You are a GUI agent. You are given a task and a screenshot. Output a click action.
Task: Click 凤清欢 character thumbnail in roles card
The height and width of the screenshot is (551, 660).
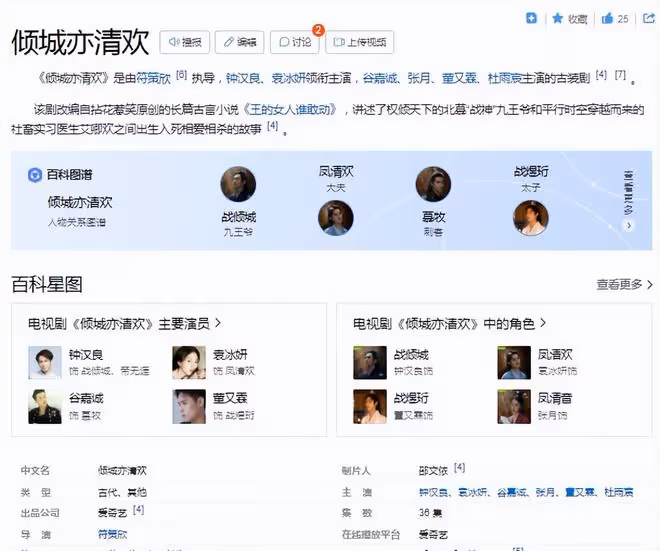pos(514,363)
